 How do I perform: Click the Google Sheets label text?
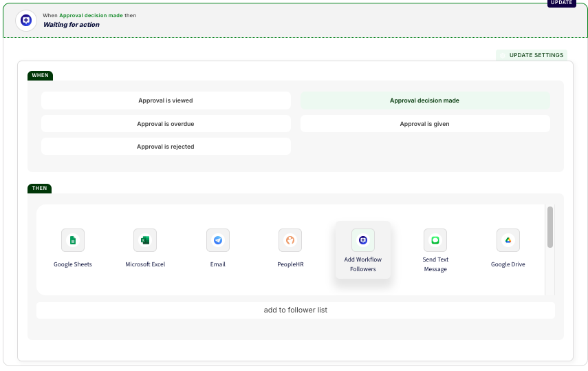[x=73, y=264]
